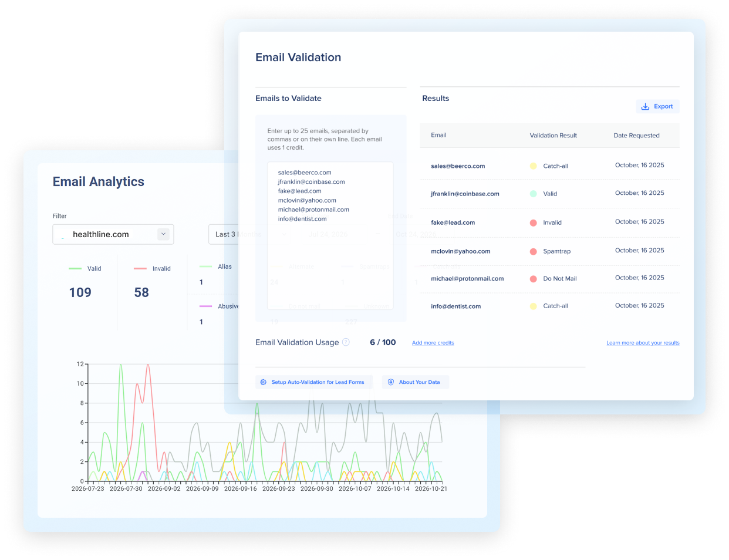Toggle the light green Alias legend swatch
Viewport: 729px width, 560px height.
click(205, 266)
